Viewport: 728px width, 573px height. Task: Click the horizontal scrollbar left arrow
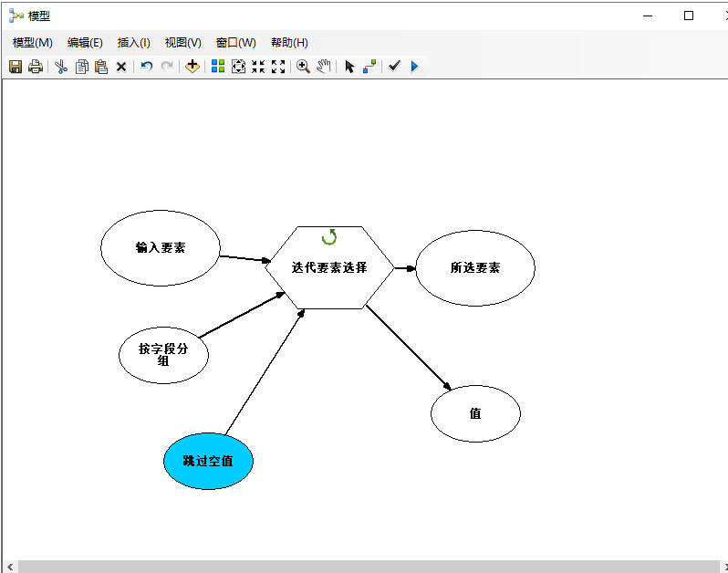point(10,567)
